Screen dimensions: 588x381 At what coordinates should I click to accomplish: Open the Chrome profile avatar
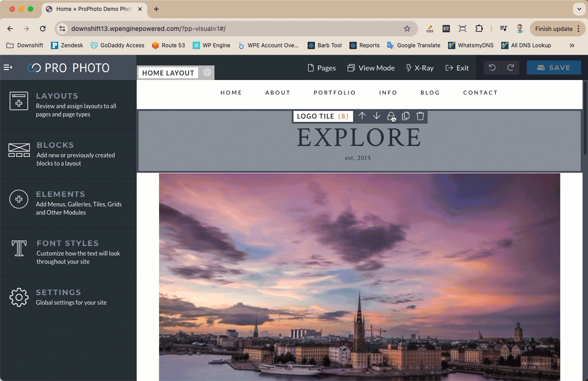click(x=520, y=29)
